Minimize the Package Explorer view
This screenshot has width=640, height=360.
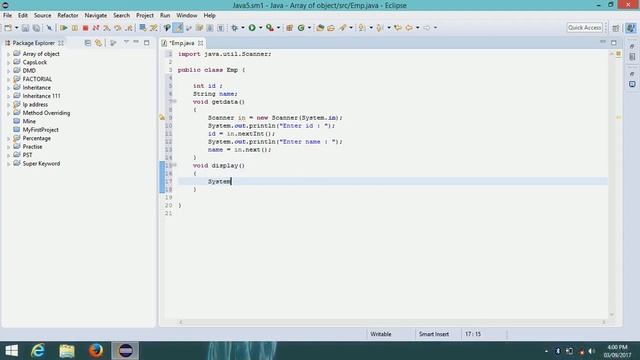pos(136,42)
